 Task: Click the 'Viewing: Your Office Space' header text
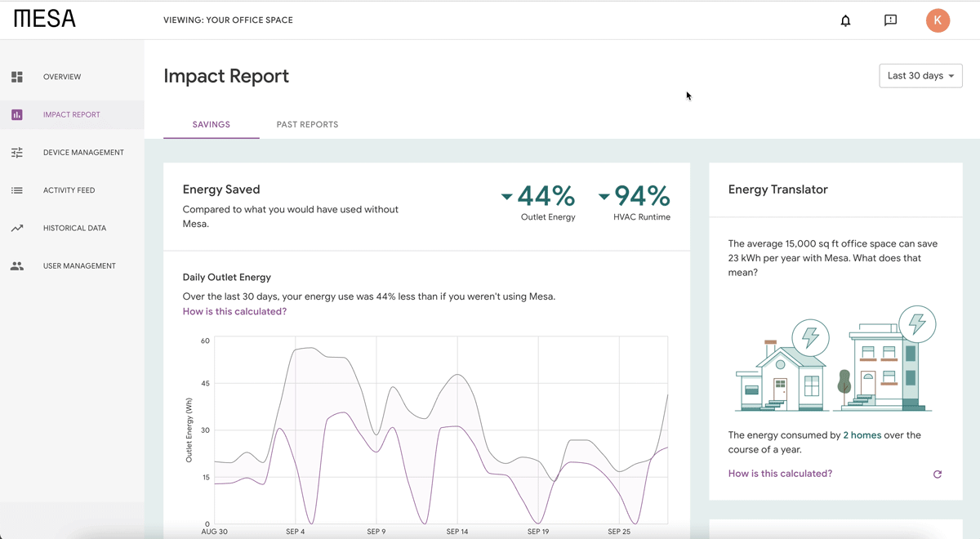228,20
